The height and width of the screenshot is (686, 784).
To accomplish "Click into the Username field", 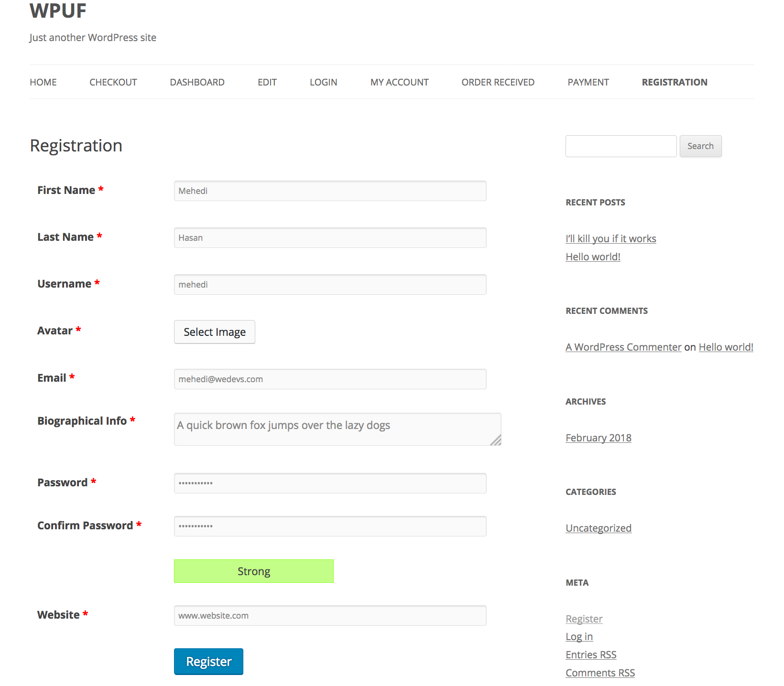I will tap(330, 284).
